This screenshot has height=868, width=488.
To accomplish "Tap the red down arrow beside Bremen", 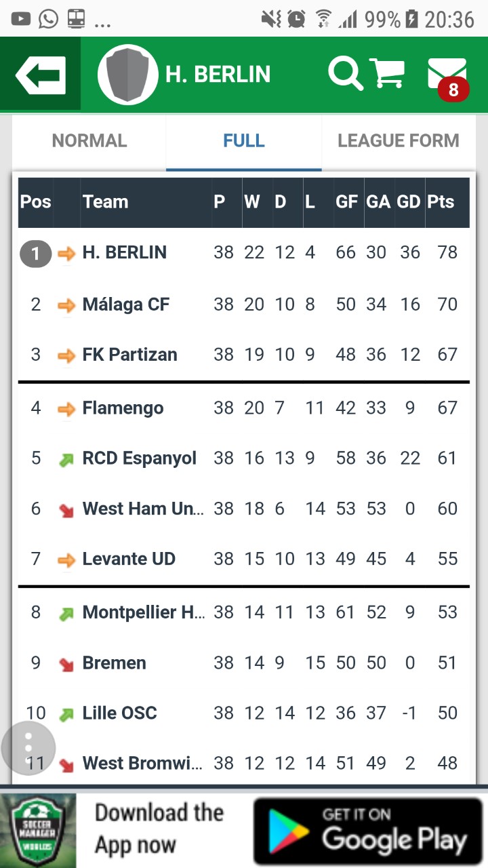I will pyautogui.click(x=66, y=664).
